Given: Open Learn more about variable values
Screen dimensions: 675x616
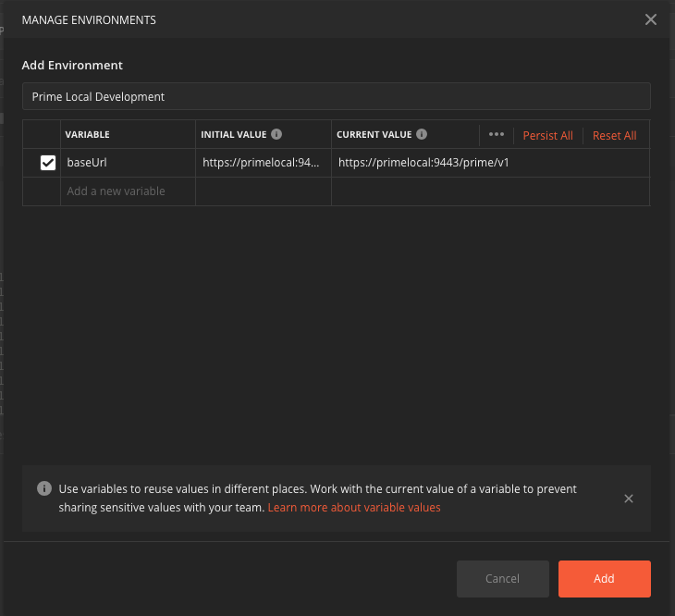Looking at the screenshot, I should coord(354,508).
